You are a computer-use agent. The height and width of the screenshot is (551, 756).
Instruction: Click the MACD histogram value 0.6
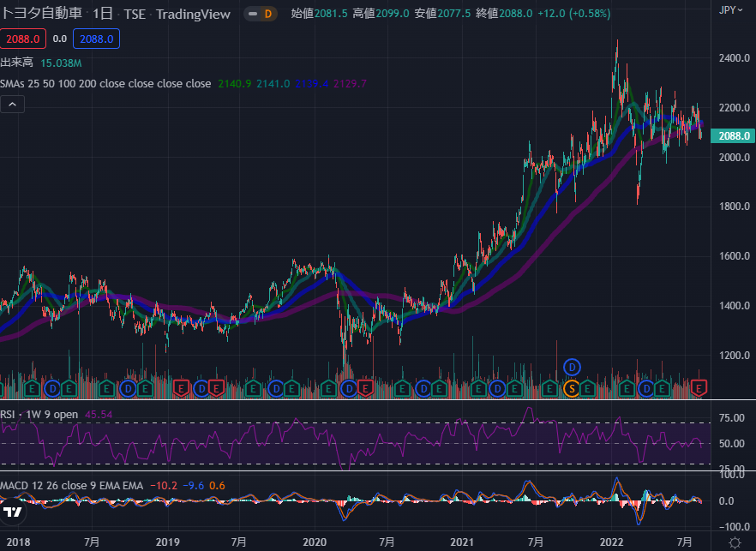click(217, 485)
